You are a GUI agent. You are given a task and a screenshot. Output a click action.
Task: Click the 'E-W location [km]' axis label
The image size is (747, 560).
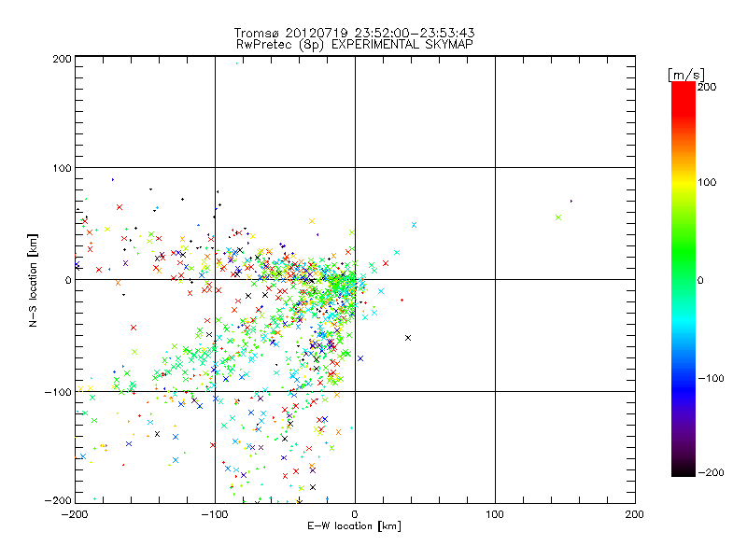point(354,526)
